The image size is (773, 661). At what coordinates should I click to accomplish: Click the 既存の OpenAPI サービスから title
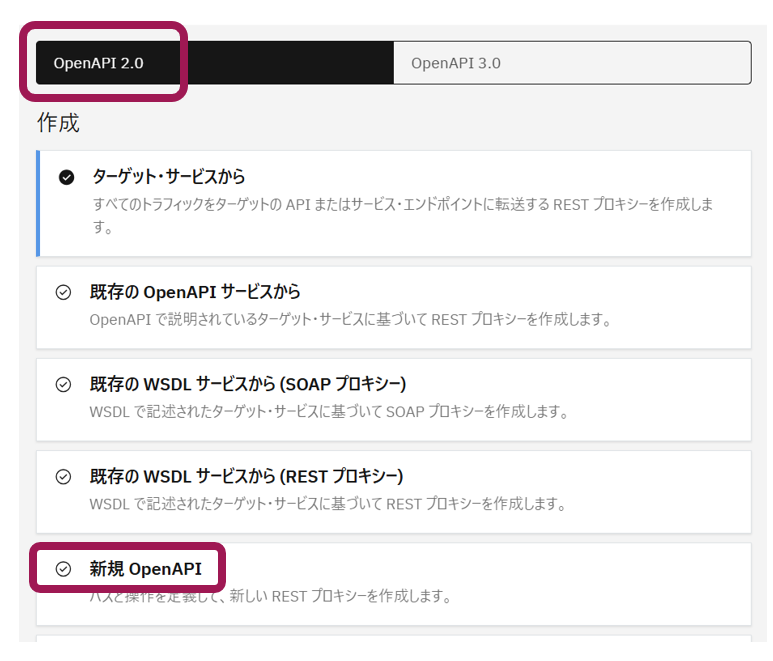(x=195, y=292)
